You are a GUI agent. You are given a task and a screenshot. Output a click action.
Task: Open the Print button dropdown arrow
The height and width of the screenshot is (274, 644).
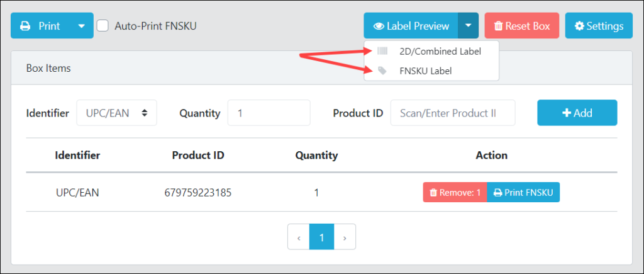(82, 26)
